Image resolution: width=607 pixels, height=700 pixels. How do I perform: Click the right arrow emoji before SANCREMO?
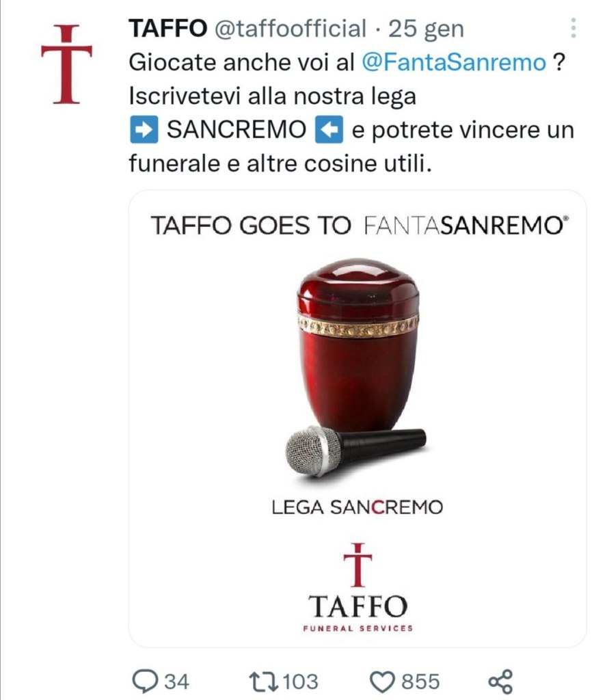pyautogui.click(x=144, y=129)
